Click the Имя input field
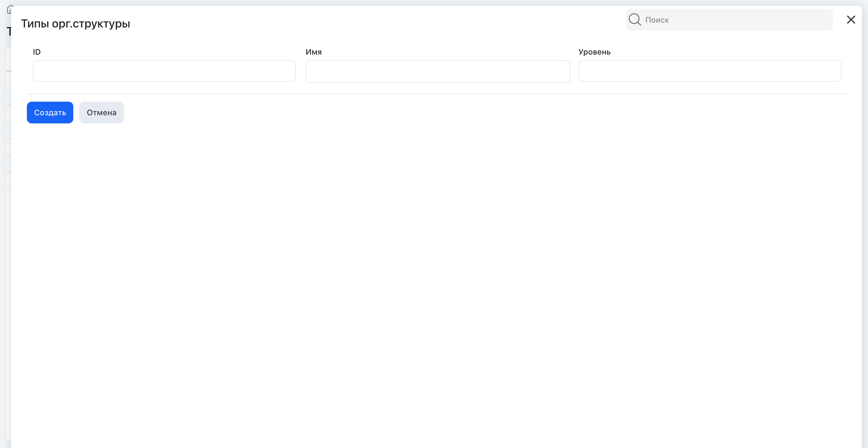The image size is (868, 448). tap(438, 71)
